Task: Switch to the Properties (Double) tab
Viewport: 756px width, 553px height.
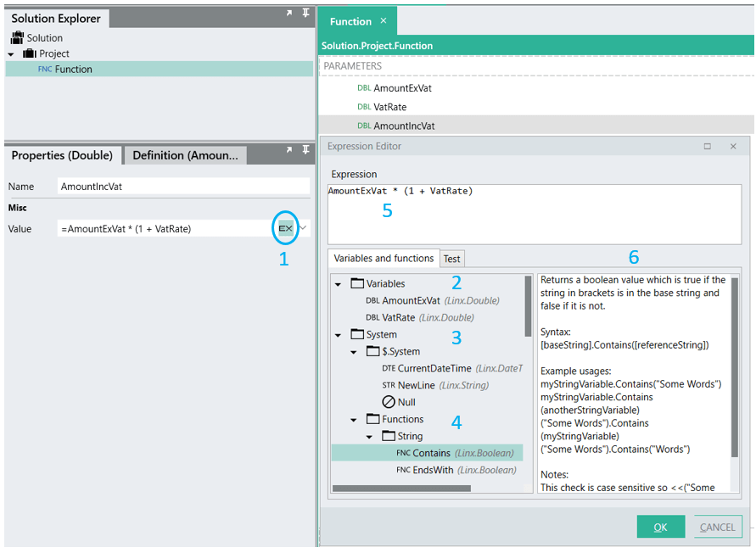Action: point(62,155)
